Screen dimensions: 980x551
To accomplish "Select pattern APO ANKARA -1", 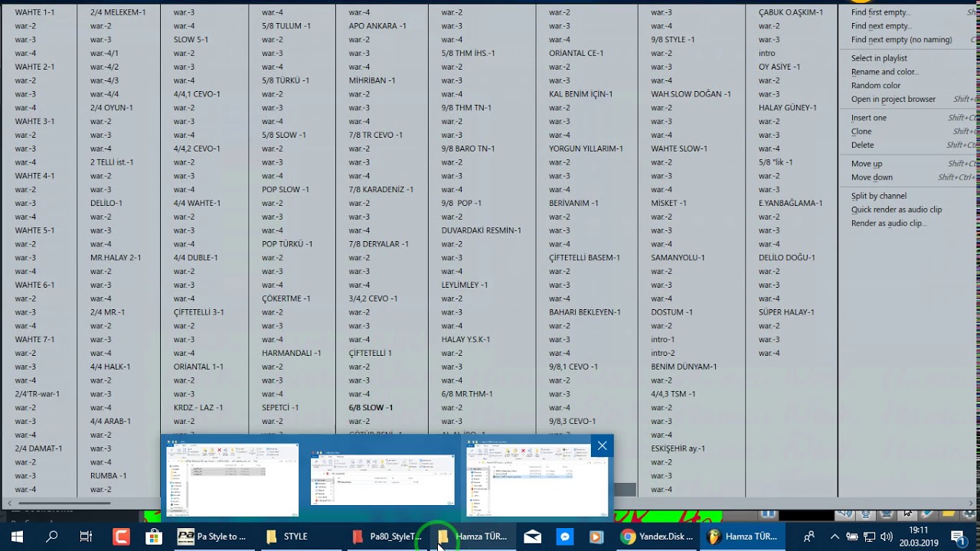I will pos(377,26).
